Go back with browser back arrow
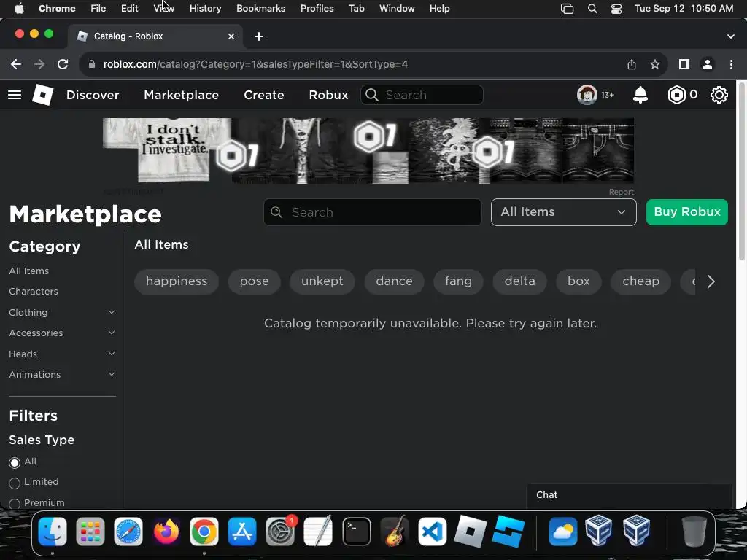747x560 pixels. [16, 64]
